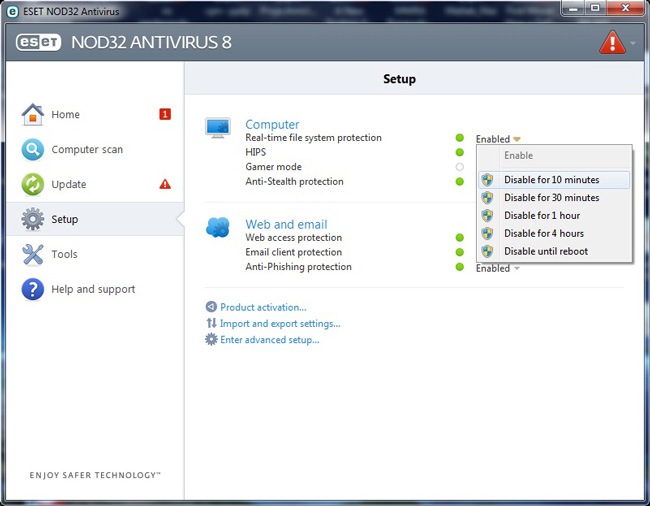Click shield icon beside Disable for 1 hour

pos(488,215)
